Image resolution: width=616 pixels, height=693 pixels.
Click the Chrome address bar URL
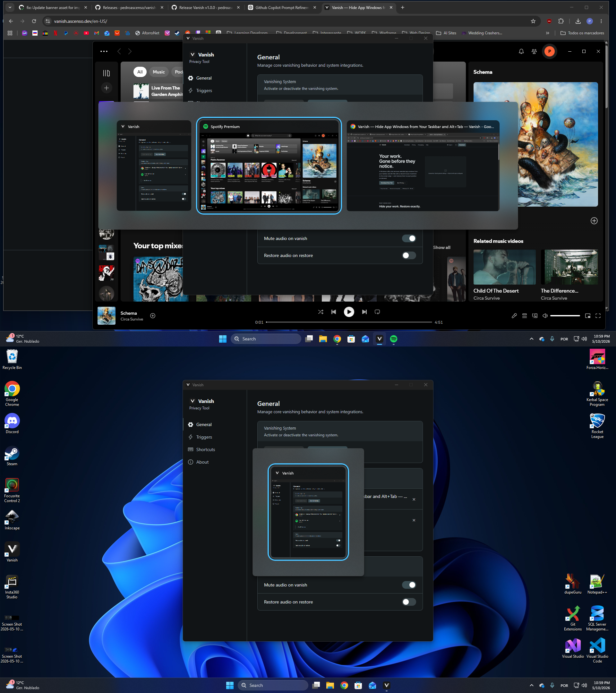point(81,21)
